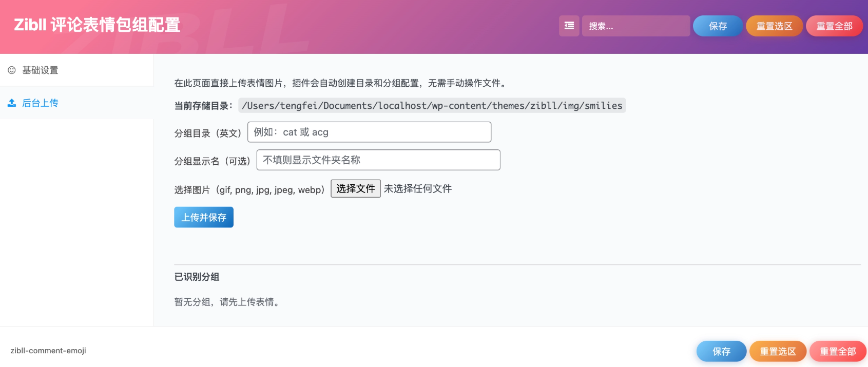
Task: Focus the 搜索 search box in header
Action: tap(635, 26)
